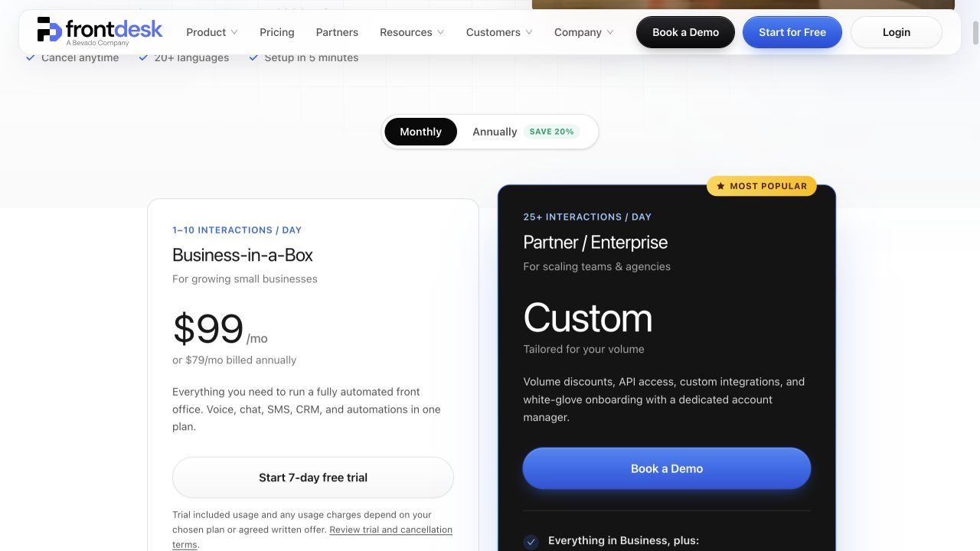980x551 pixels.
Task: Click the checkmark next to Setup in 5 minutes
Action: 253,57
